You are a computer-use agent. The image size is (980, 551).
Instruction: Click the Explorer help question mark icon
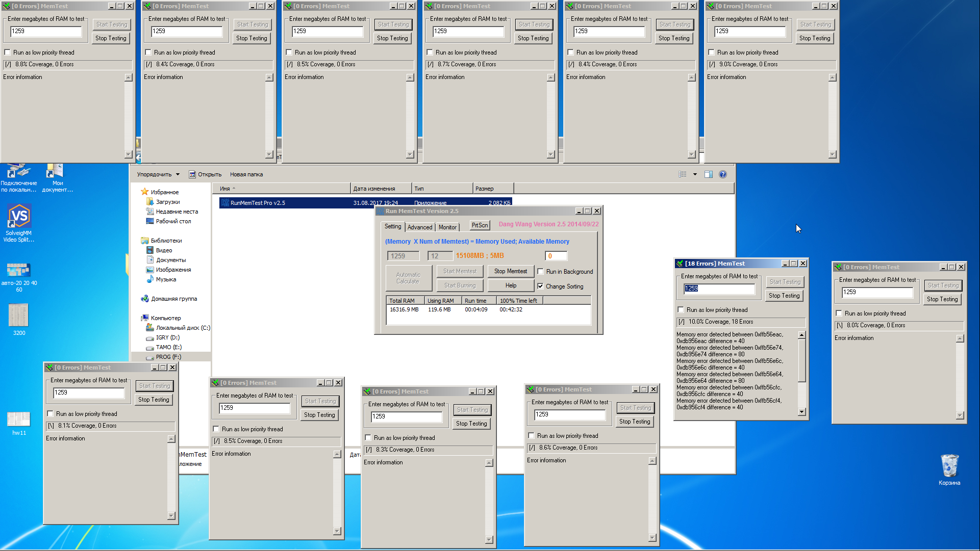coord(722,174)
